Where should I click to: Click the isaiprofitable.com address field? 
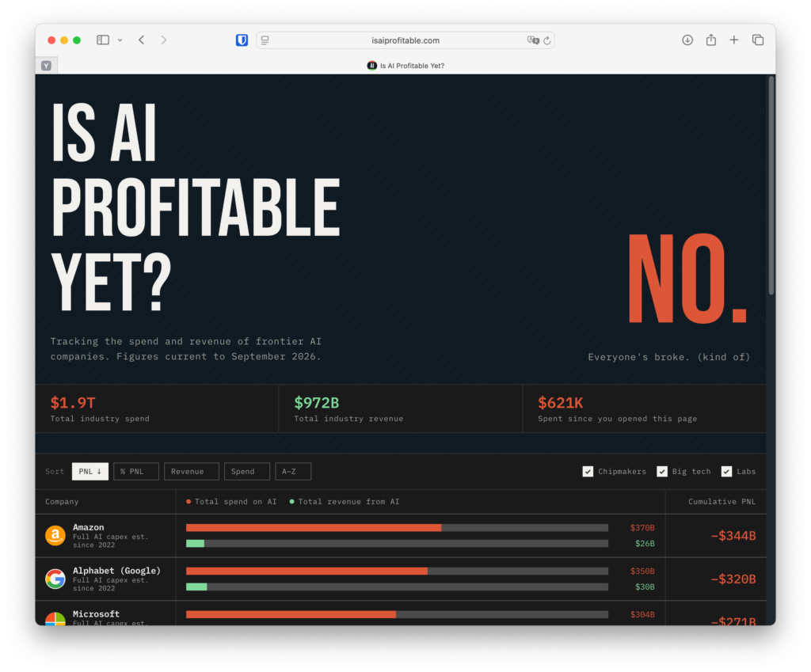pyautogui.click(x=405, y=40)
